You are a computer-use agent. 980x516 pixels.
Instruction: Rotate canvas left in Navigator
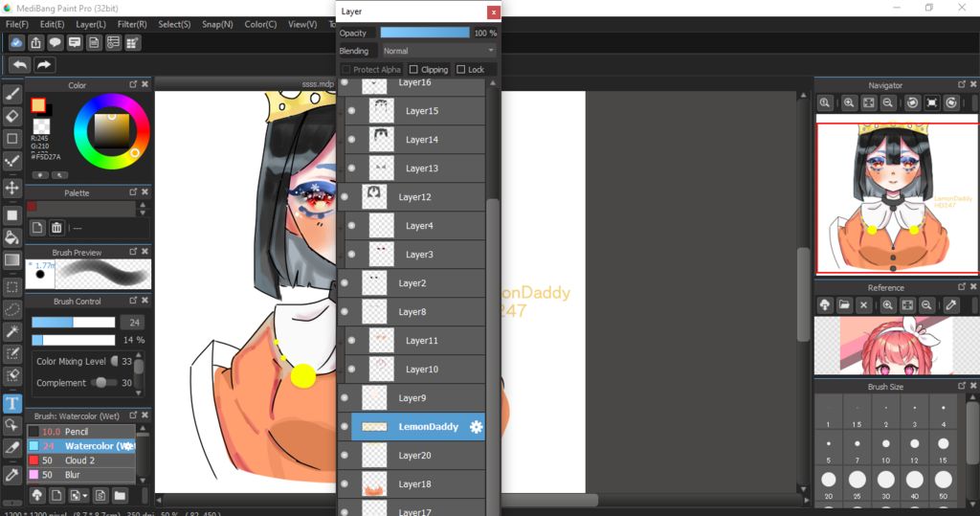pos(912,103)
